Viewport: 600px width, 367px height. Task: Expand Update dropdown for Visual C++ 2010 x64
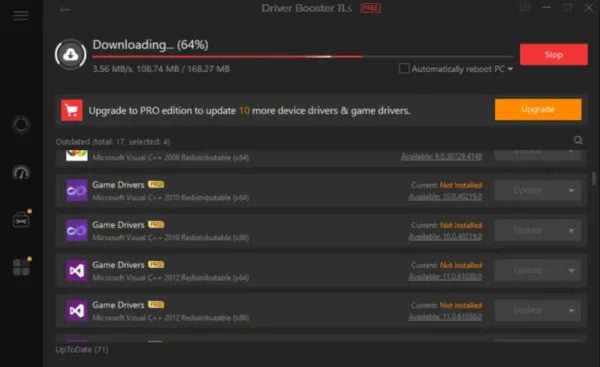(571, 191)
